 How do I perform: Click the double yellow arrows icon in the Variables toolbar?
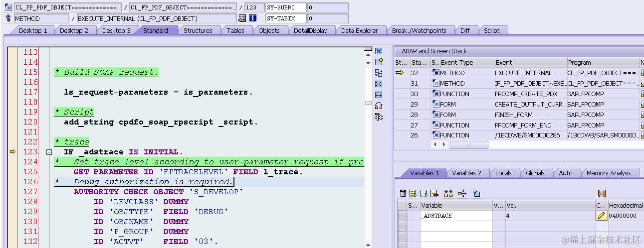(448, 193)
